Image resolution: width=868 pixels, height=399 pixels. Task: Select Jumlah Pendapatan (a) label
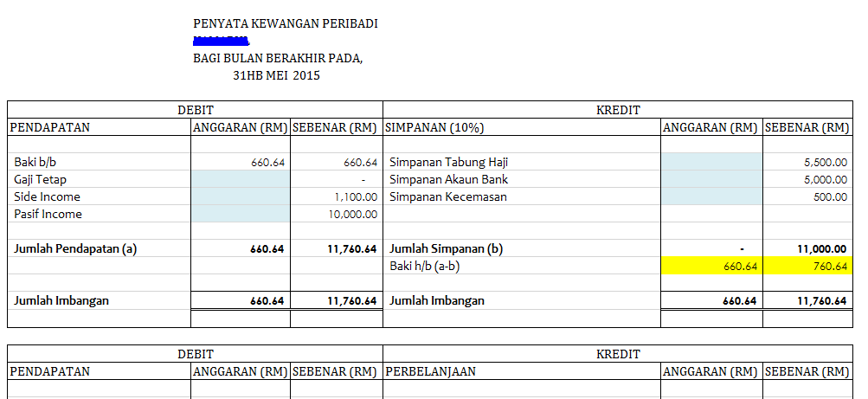(74, 248)
